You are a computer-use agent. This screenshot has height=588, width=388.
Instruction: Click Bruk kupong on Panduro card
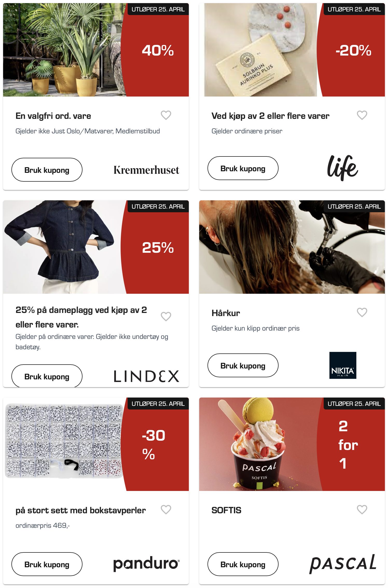(x=47, y=564)
